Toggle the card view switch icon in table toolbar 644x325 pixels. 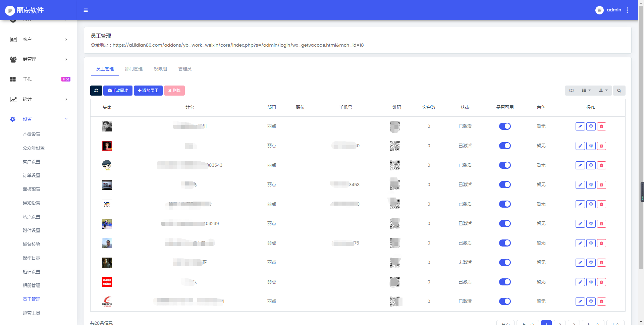pyautogui.click(x=572, y=91)
